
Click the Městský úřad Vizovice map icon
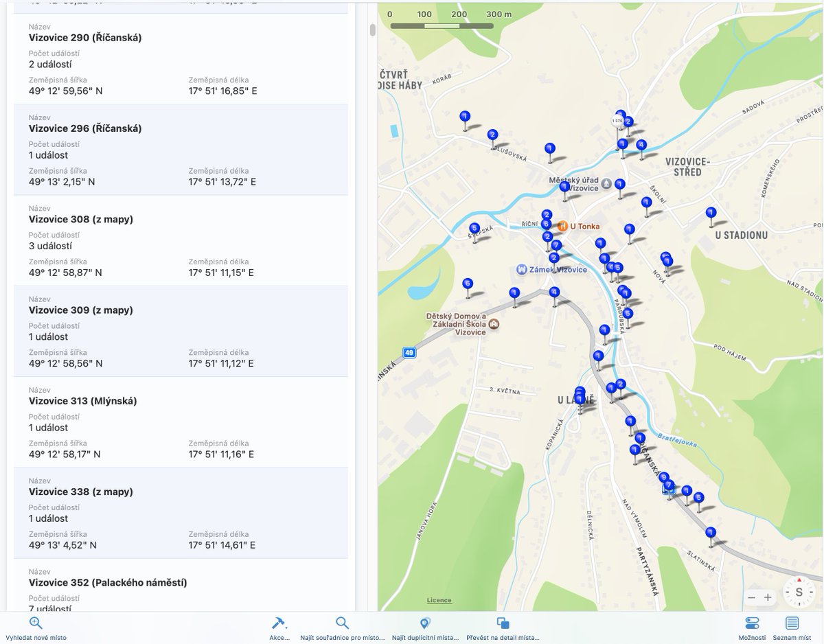pyautogui.click(x=606, y=183)
